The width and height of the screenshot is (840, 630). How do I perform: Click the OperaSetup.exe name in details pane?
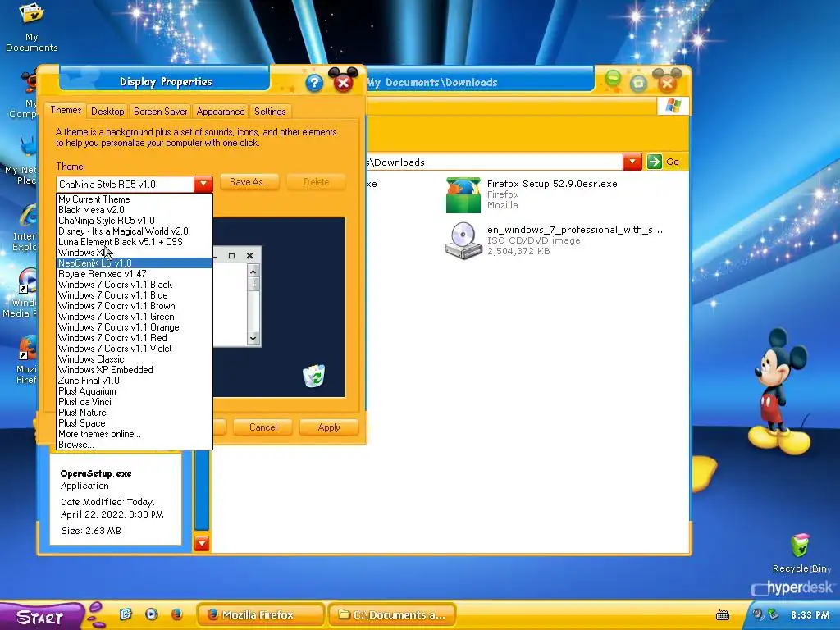click(x=96, y=473)
